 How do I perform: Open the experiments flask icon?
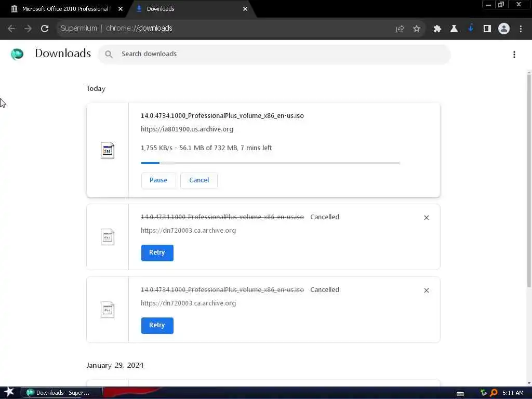(454, 29)
